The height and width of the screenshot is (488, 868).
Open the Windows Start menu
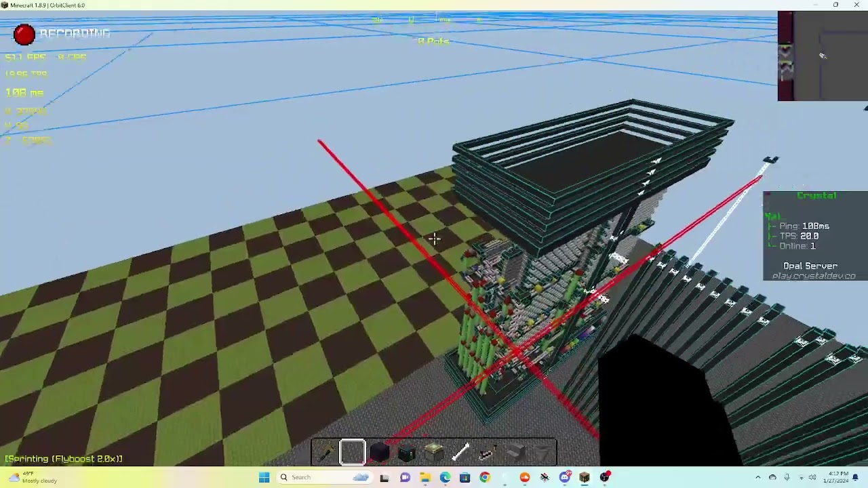pyautogui.click(x=264, y=477)
